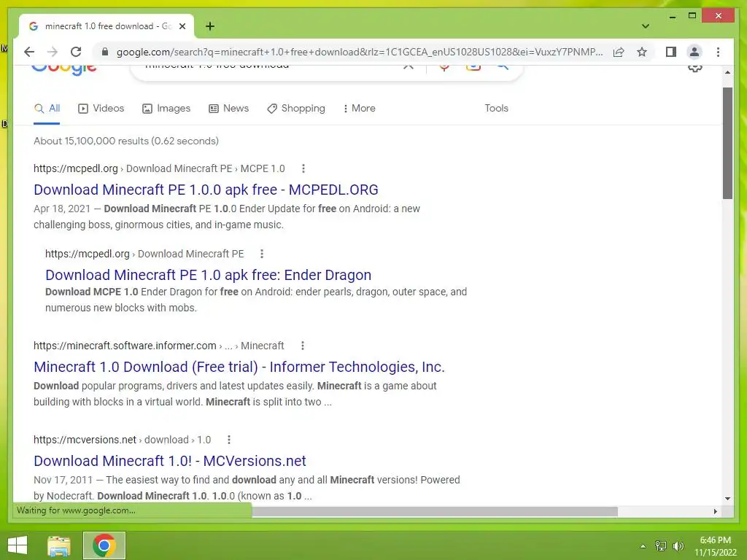Viewport: 747px width, 560px height.
Task: Click the horizontal scrollbar thumb
Action: 435,511
